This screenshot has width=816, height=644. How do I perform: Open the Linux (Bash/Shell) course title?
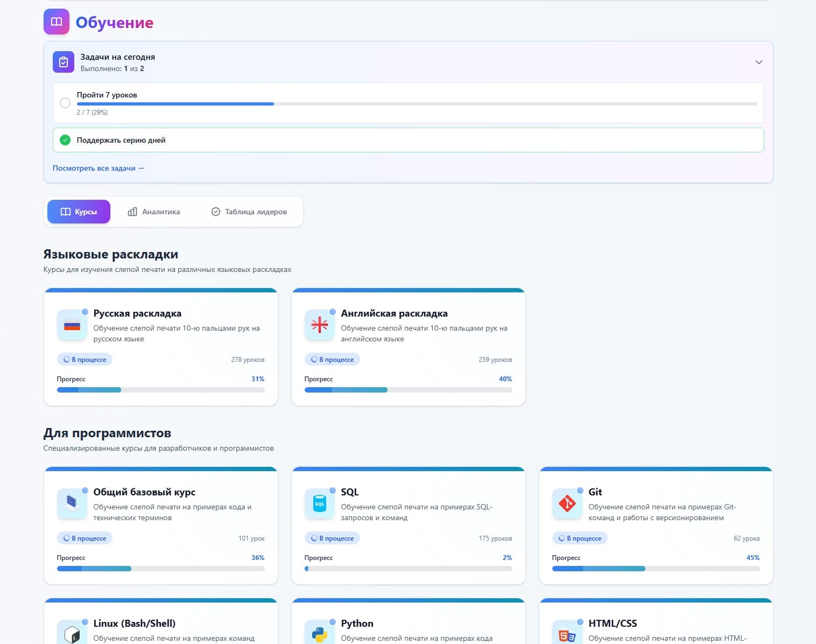[x=135, y=623]
